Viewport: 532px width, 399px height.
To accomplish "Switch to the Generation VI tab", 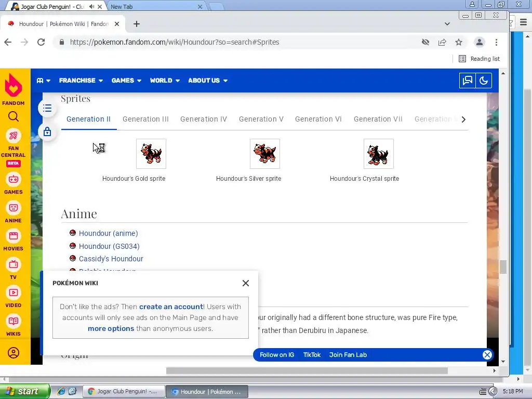I will [318, 119].
